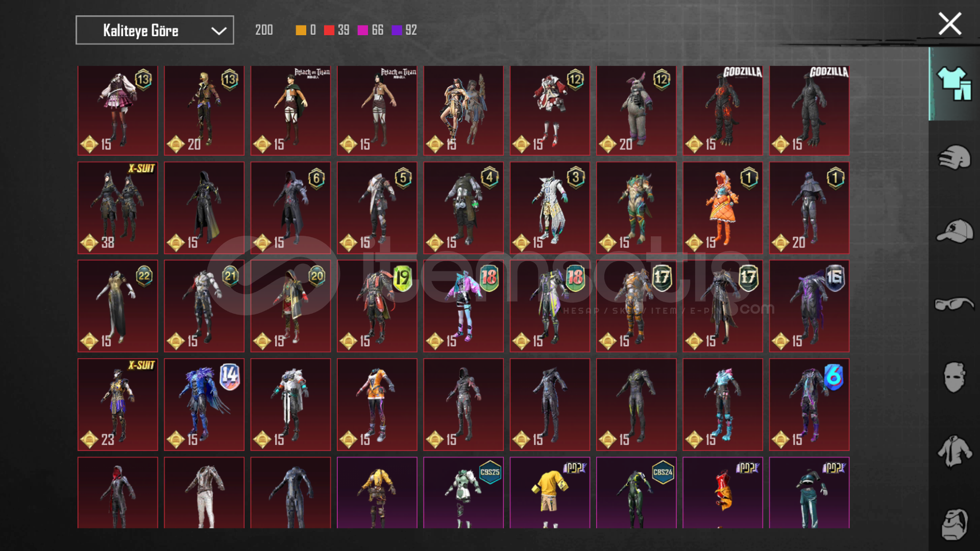Screen dimensions: 980x551
Task: Click the purple quality count swatch (92)
Action: coord(397,30)
